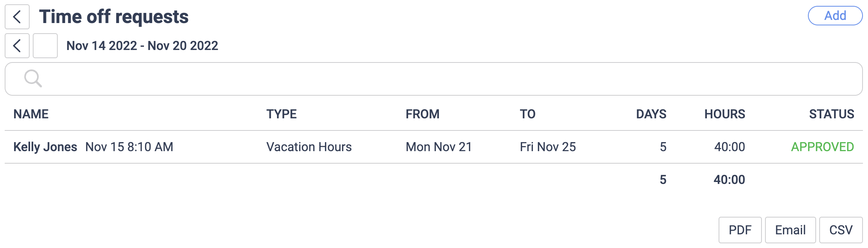Select the Kelly Jones name entry
This screenshot has width=868, height=248.
coord(45,147)
